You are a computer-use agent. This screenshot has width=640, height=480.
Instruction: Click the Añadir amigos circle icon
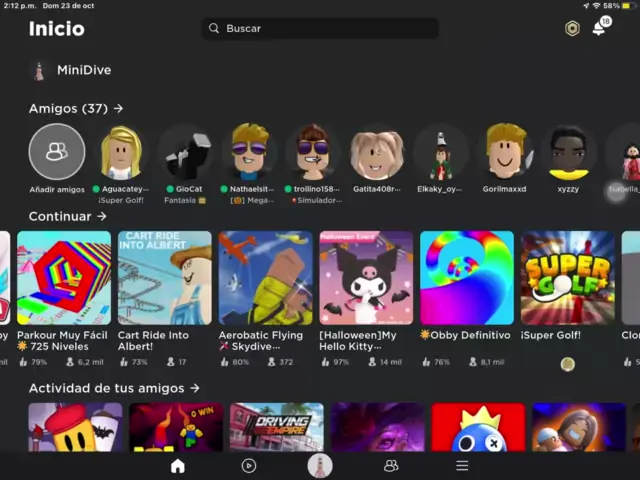coord(57,152)
